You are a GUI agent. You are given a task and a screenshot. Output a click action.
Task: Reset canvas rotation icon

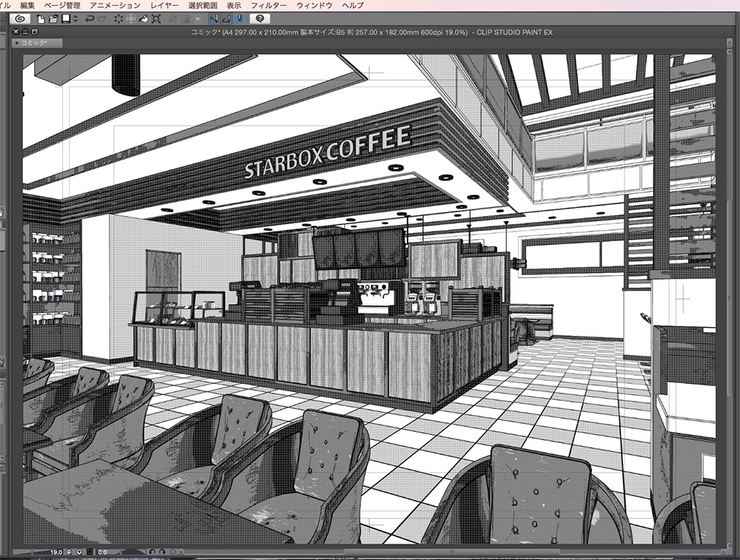click(172, 552)
